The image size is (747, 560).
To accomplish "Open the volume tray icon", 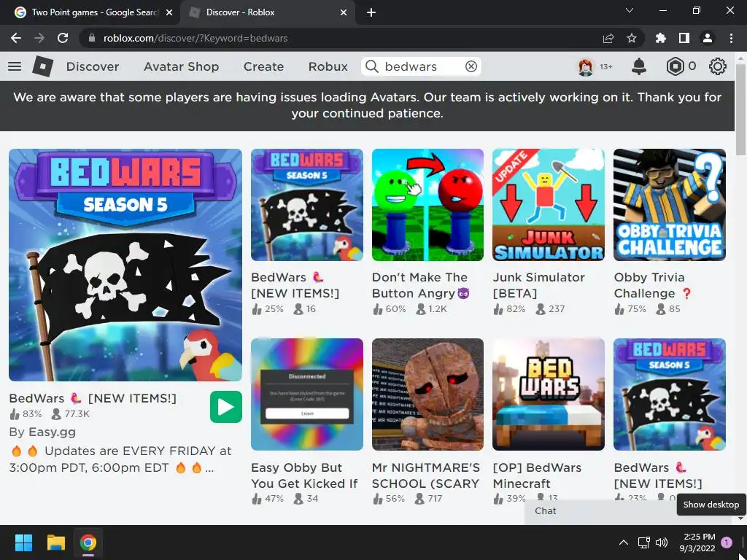I will pos(662,542).
